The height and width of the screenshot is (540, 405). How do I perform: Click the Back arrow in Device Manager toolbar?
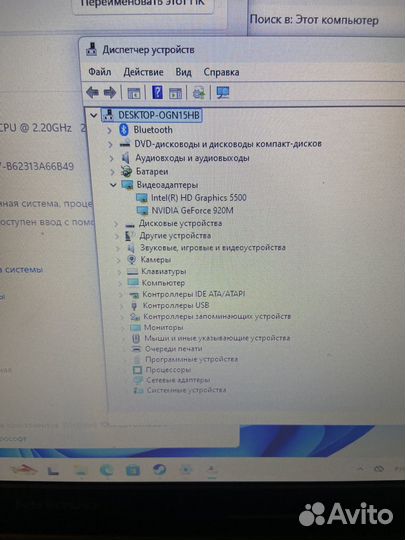[92, 92]
